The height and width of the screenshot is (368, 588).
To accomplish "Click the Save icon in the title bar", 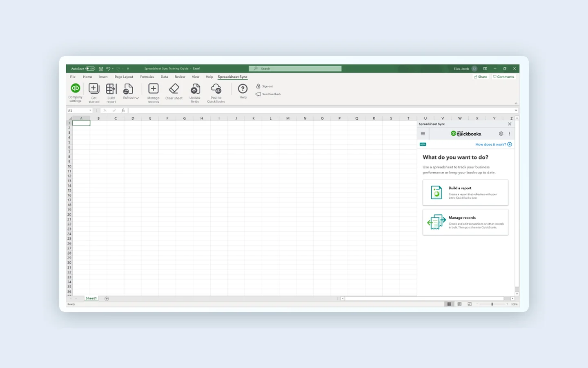I will [x=101, y=69].
